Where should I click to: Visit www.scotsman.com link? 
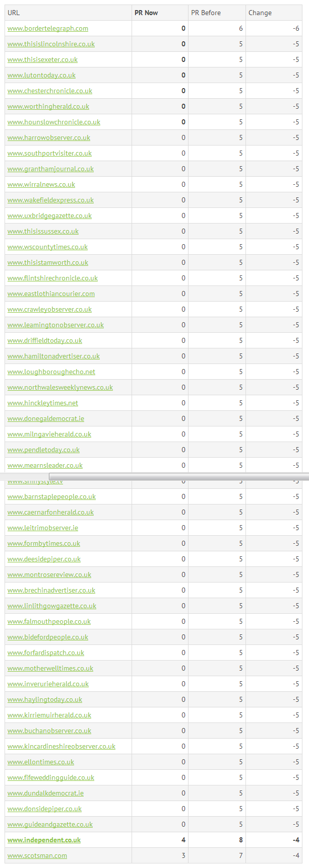click(37, 856)
